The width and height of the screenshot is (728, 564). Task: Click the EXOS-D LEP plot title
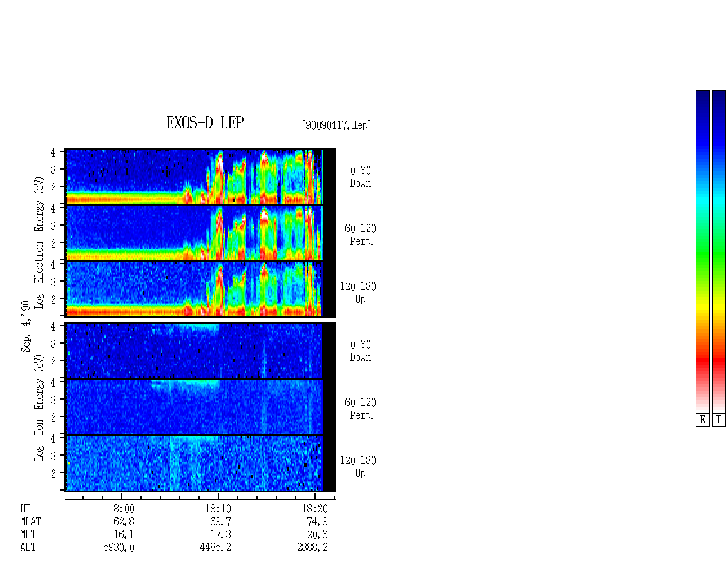205,122
